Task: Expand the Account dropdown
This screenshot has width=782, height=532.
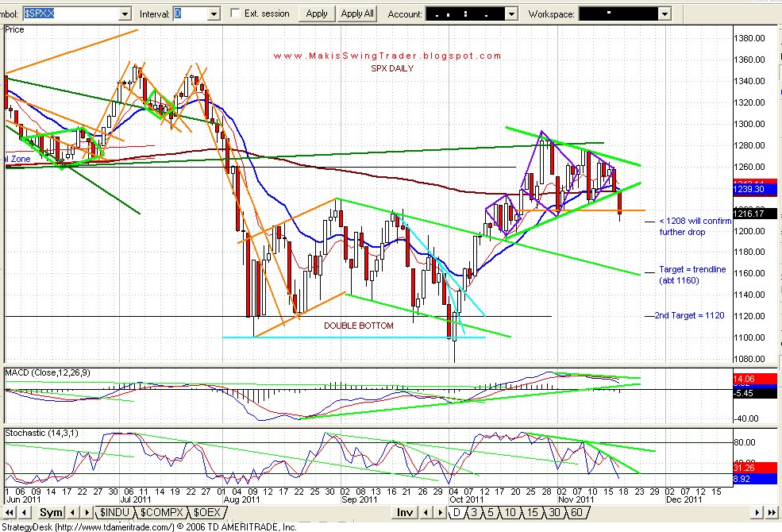Action: pyautogui.click(x=511, y=14)
